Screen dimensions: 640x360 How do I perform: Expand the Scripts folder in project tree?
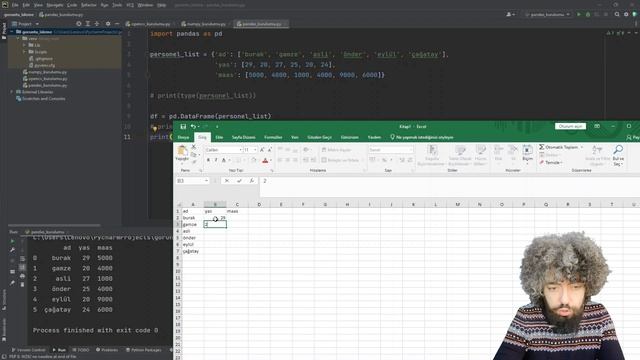(24, 52)
